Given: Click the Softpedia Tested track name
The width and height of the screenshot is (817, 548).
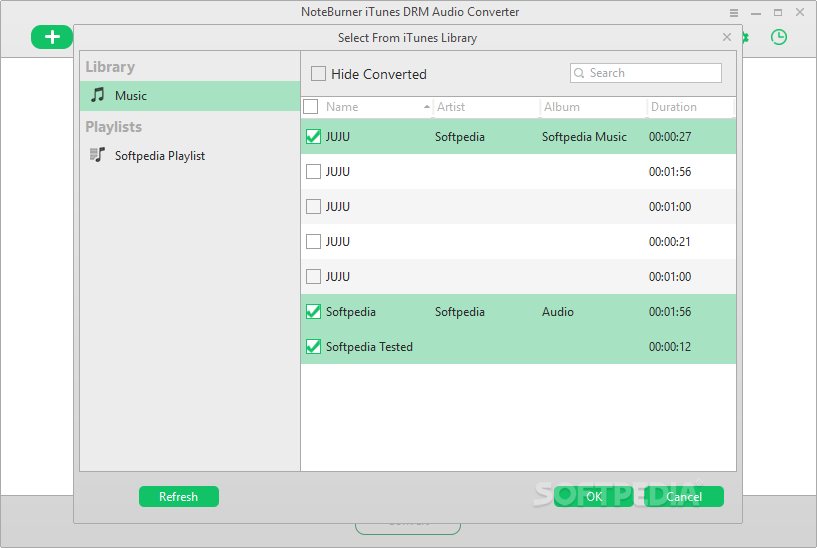Looking at the screenshot, I should [369, 347].
